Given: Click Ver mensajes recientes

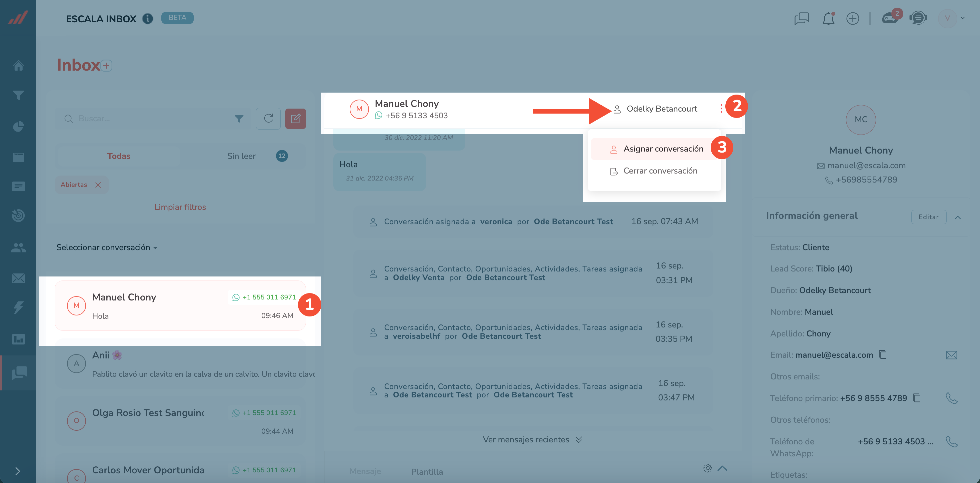Looking at the screenshot, I should pos(532,440).
